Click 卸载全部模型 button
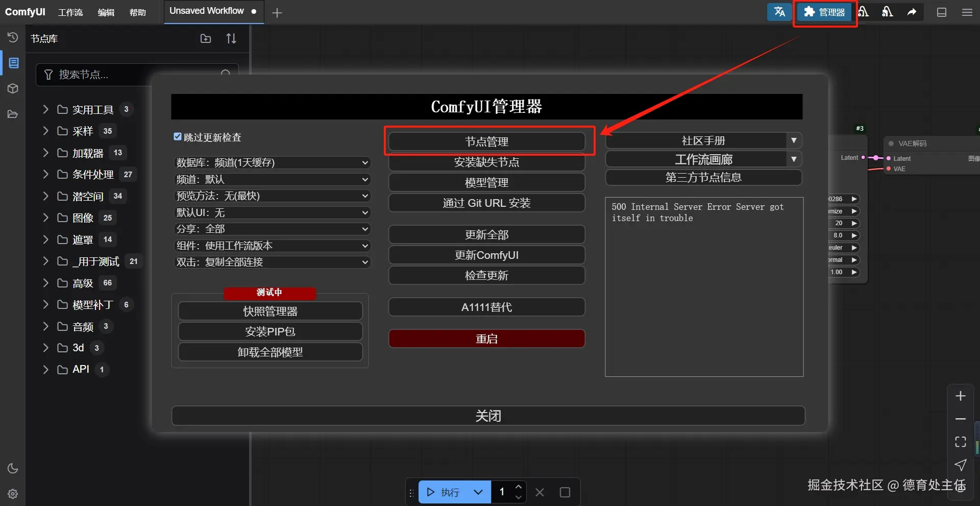980x506 pixels. [x=270, y=352]
